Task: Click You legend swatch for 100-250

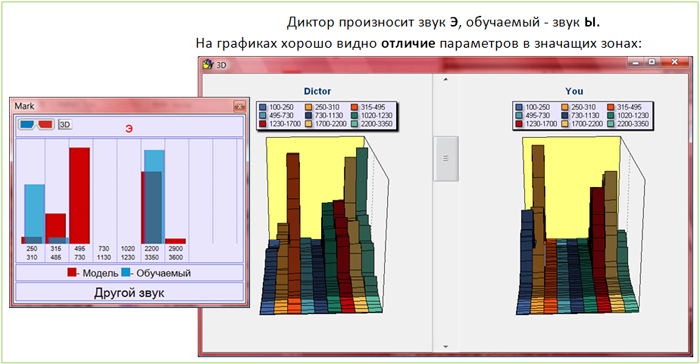Action: point(519,107)
